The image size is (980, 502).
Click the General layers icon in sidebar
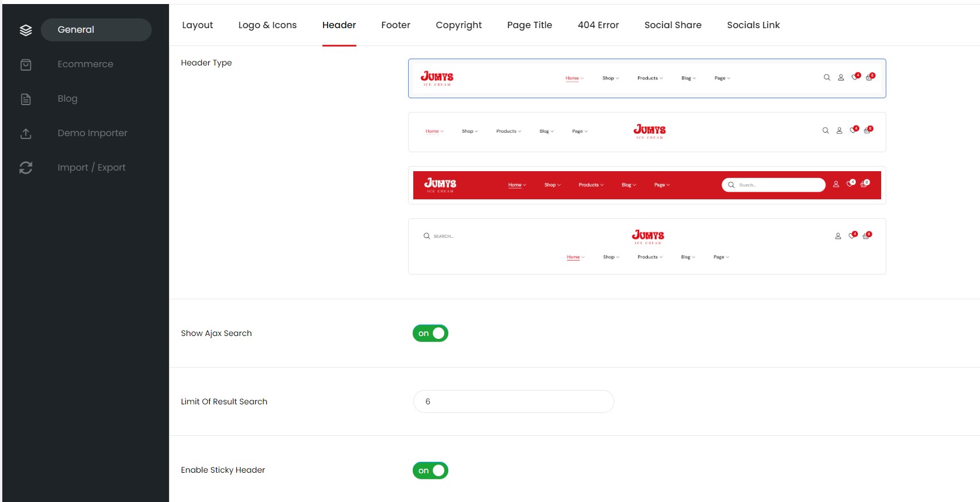point(26,30)
